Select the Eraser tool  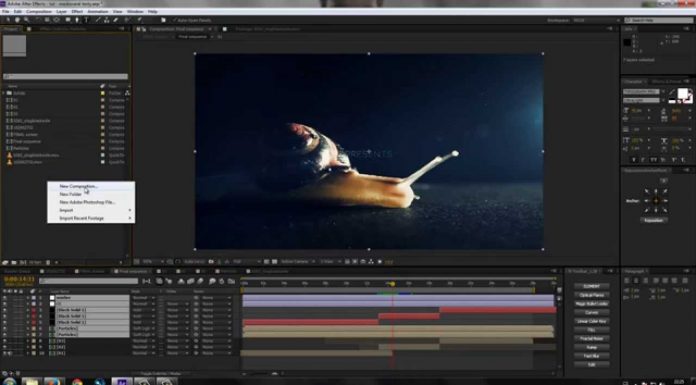[x=116, y=20]
